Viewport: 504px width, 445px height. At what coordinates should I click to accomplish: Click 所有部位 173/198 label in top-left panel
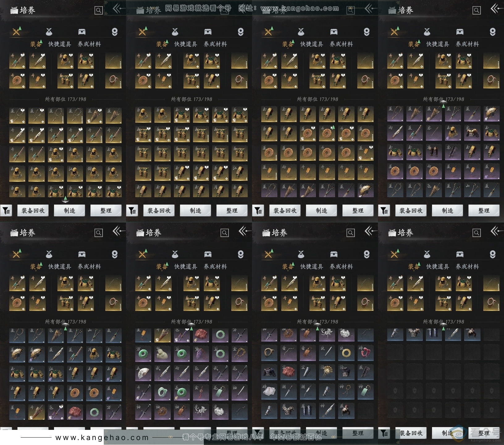pyautogui.click(x=65, y=99)
